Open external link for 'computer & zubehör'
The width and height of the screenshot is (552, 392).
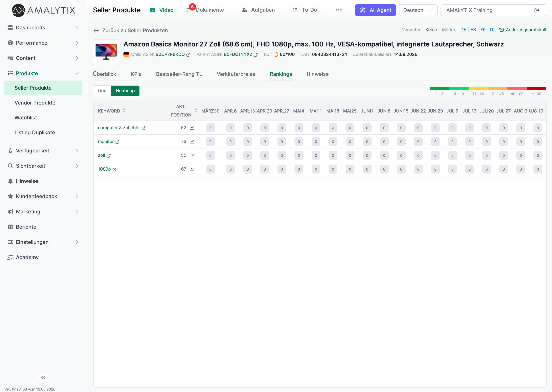pos(143,128)
